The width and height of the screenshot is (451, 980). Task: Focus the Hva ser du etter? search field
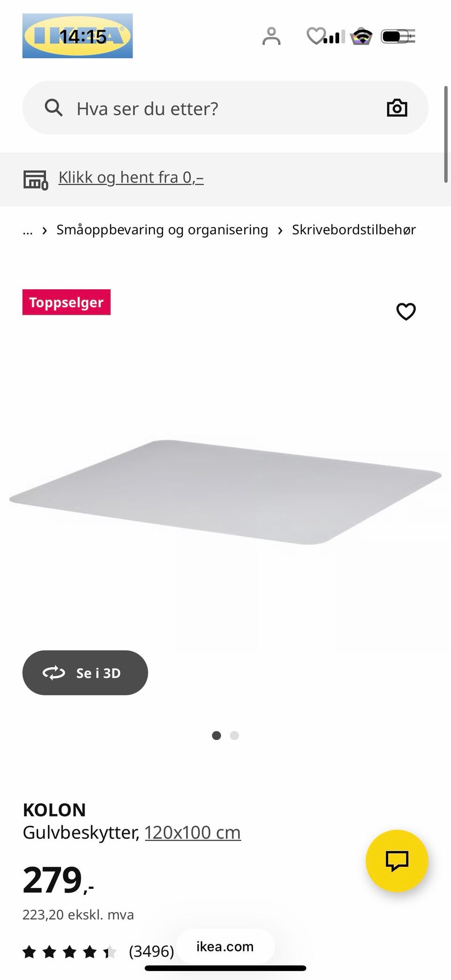click(225, 108)
